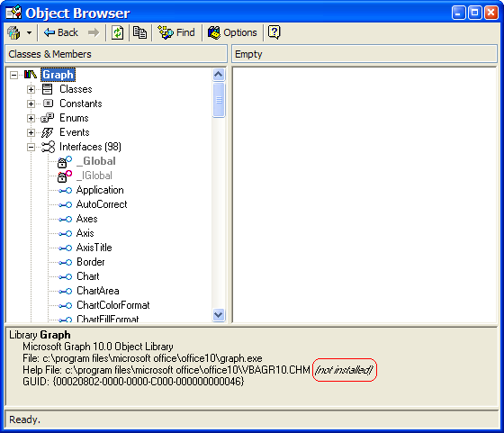Click the VBAGR10.CHM help file path
This screenshot has width=504, height=433.
pyautogui.click(x=187, y=370)
